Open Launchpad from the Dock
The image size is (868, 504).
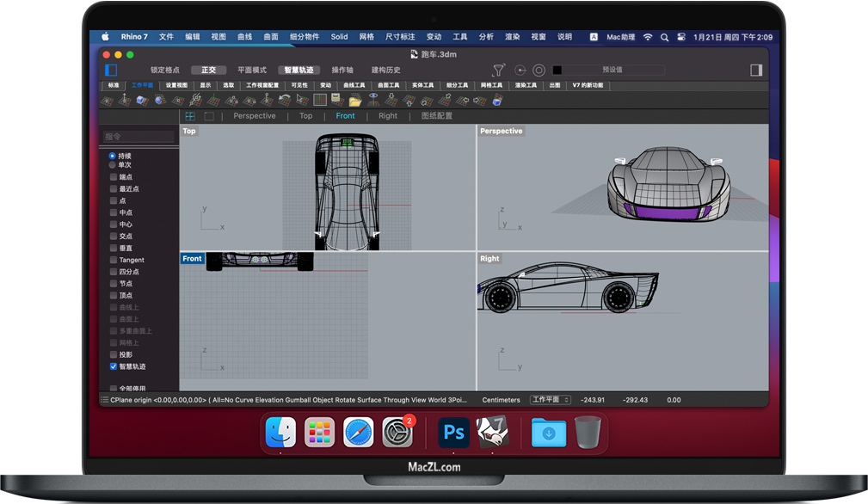(319, 432)
